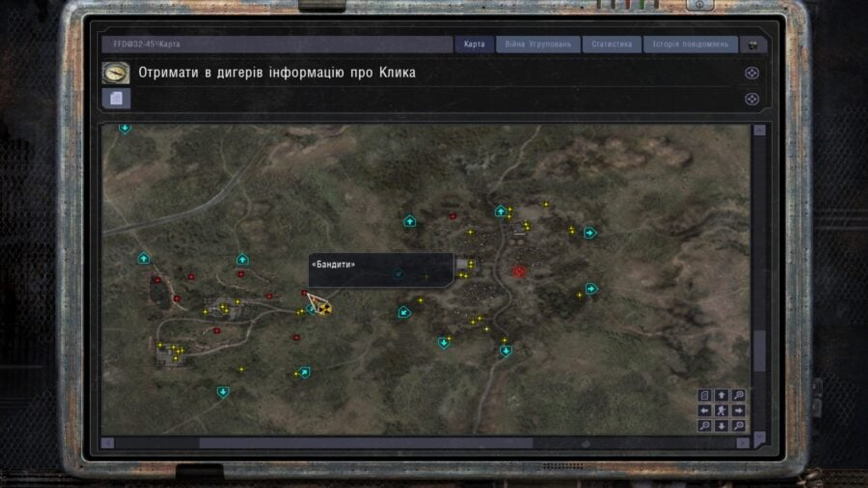Click the page icon in the map control grid
The height and width of the screenshot is (488, 868).
[x=704, y=395]
